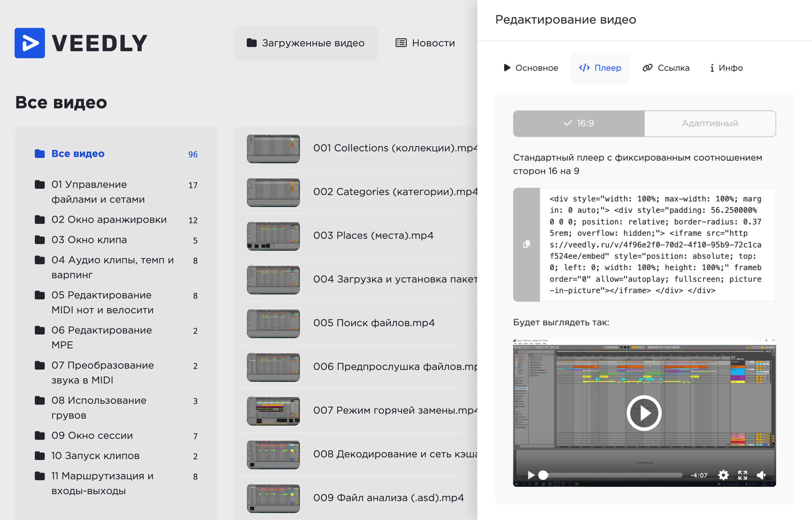This screenshot has width=812, height=520.
Task: Open folder 10 Запуск клипов
Action: coord(95,456)
